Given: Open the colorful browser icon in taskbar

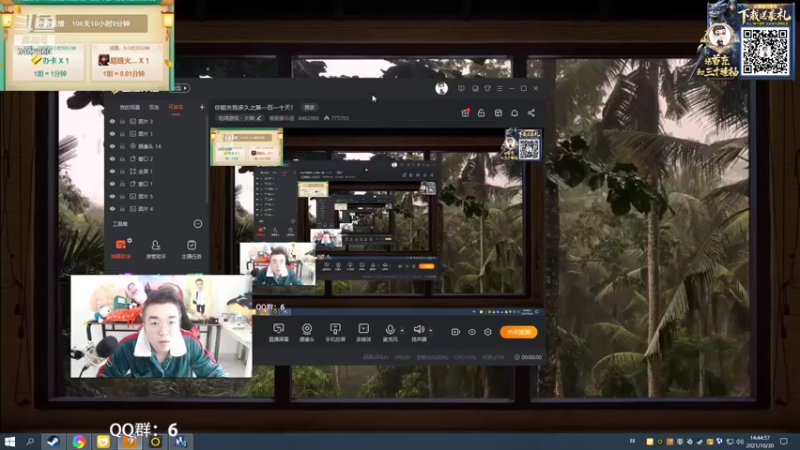Looking at the screenshot, I should 79,441.
